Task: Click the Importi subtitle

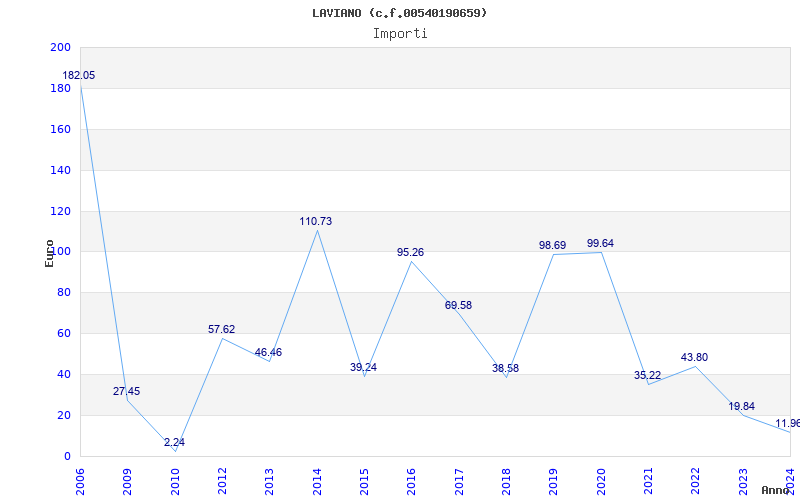Action: [x=400, y=34]
